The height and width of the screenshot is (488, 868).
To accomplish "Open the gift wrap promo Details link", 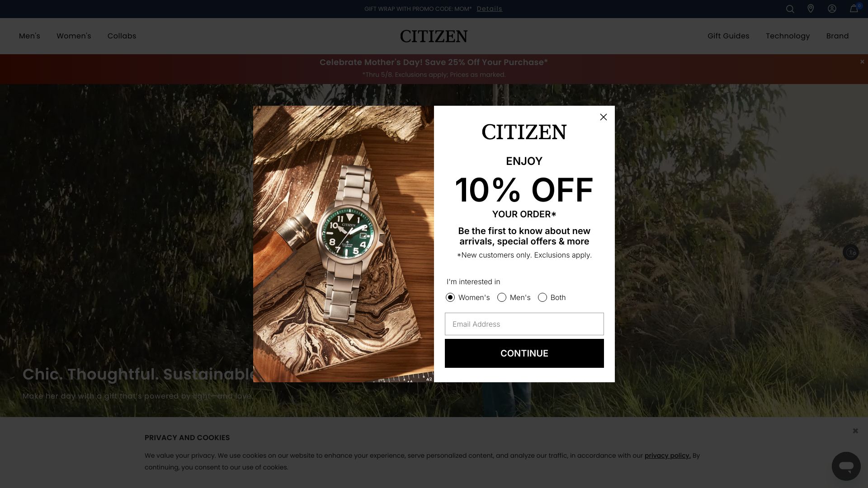I will (x=489, y=9).
